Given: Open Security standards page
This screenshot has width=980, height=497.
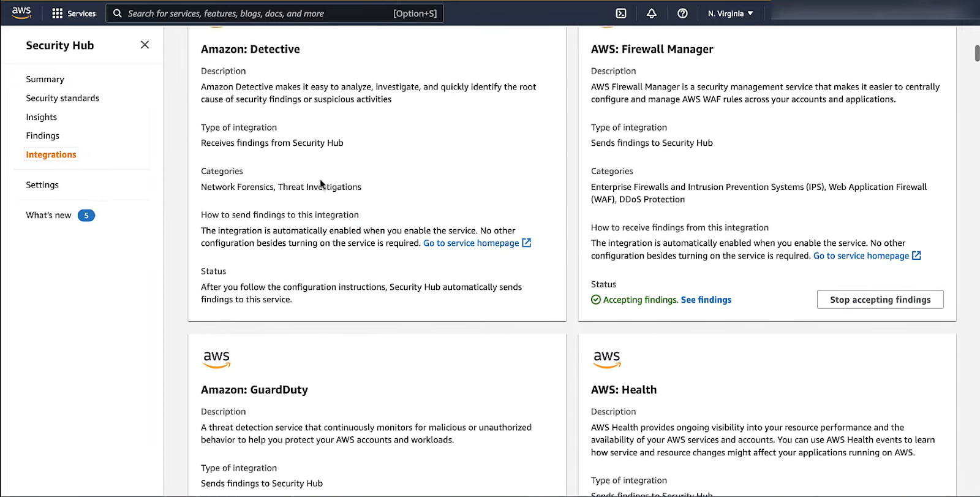Looking at the screenshot, I should pos(62,98).
